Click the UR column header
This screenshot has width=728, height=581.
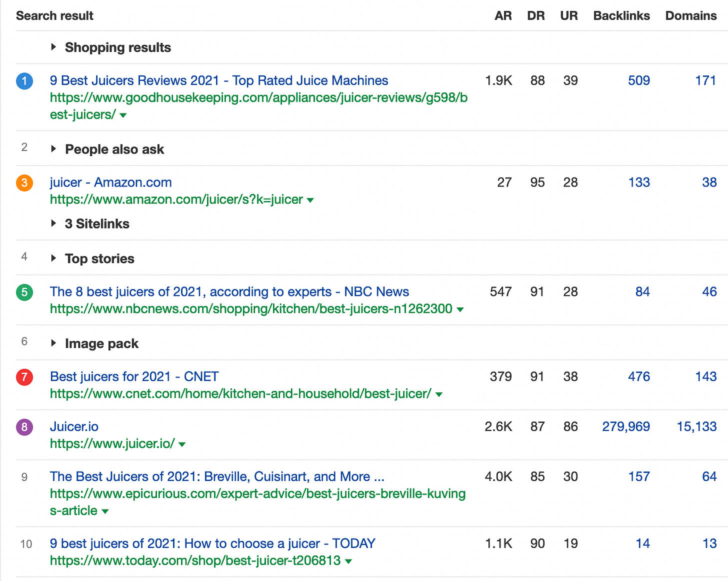(x=569, y=15)
